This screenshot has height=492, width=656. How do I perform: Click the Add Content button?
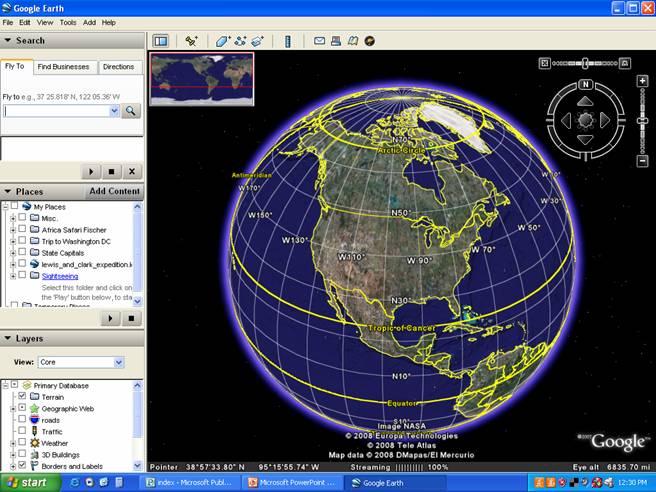pos(114,191)
